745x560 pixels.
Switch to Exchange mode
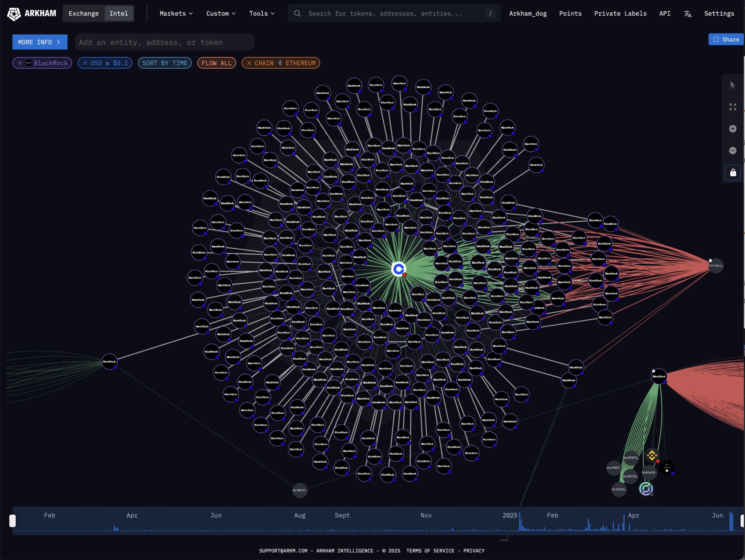pos(84,13)
